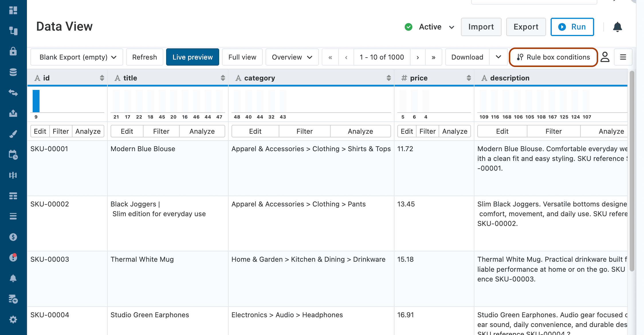Screen dimensions: 644x335
Task: Open Rule box conditions
Action: pos(553,57)
